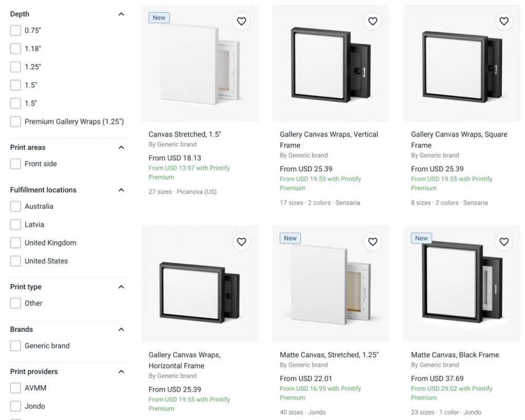Tick the Jondo print provider checkbox

[x=15, y=406]
